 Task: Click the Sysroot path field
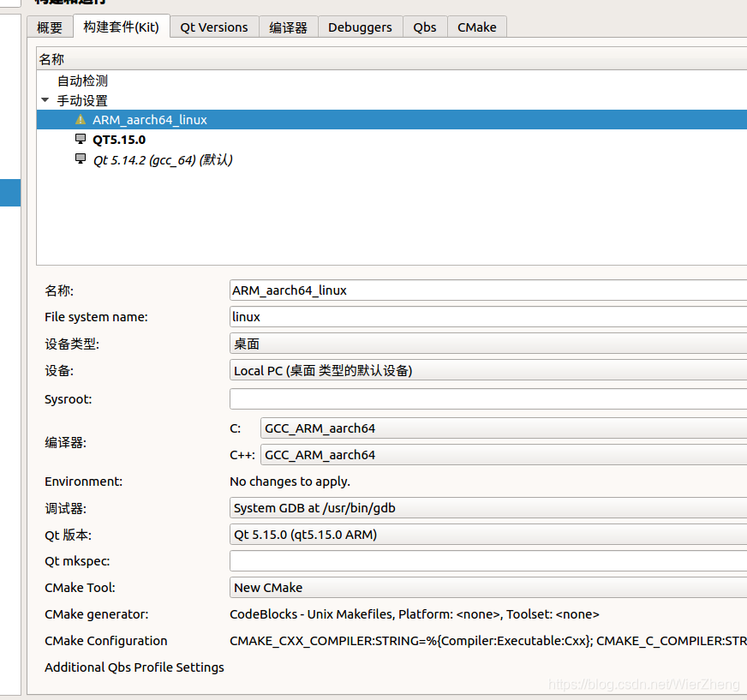[488, 399]
